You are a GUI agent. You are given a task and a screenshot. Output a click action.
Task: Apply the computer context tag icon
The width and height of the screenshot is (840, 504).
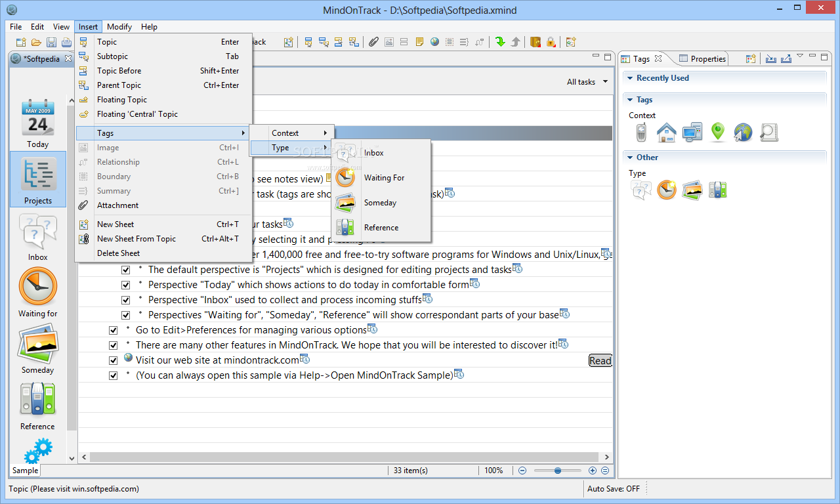tap(692, 133)
